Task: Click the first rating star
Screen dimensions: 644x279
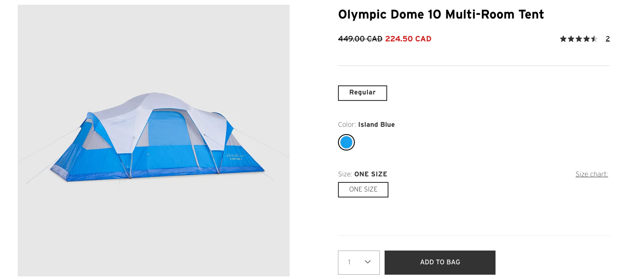Action: 563,39
